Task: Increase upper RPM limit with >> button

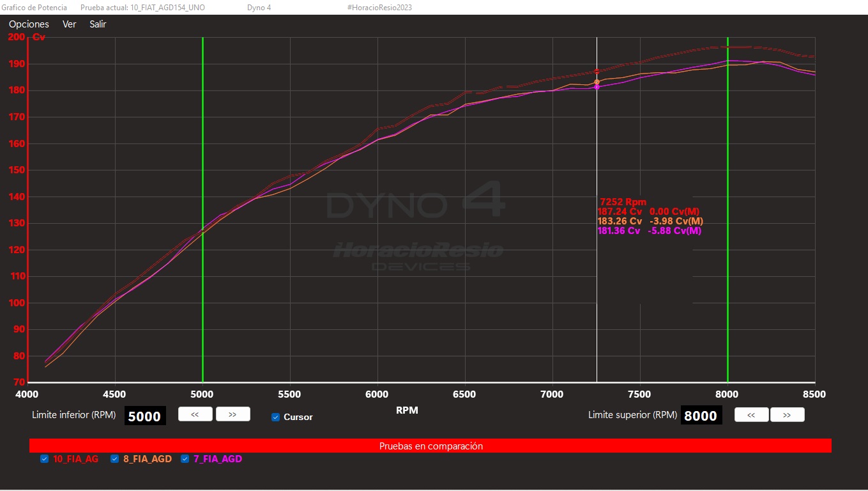Action: click(x=787, y=415)
